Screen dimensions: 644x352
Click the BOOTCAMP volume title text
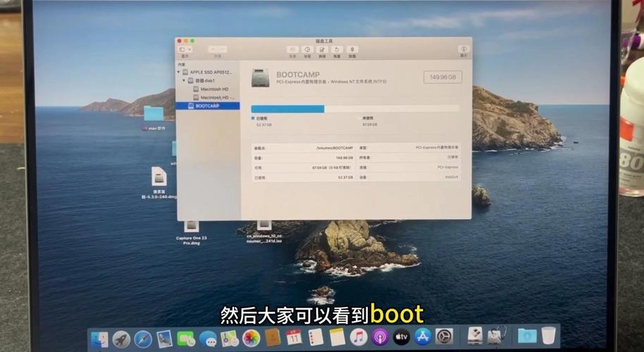[298, 75]
